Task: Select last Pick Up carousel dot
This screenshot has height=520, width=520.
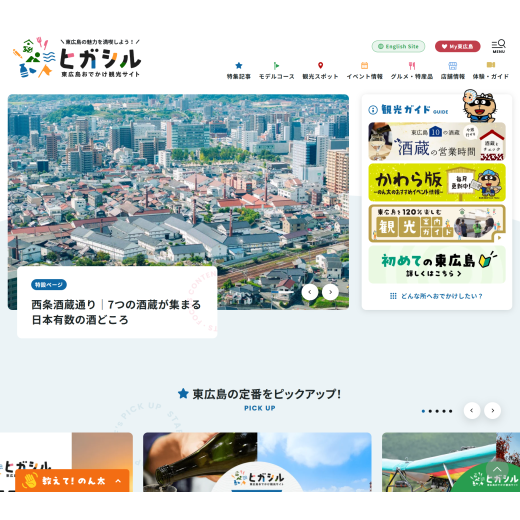Action: click(451, 411)
